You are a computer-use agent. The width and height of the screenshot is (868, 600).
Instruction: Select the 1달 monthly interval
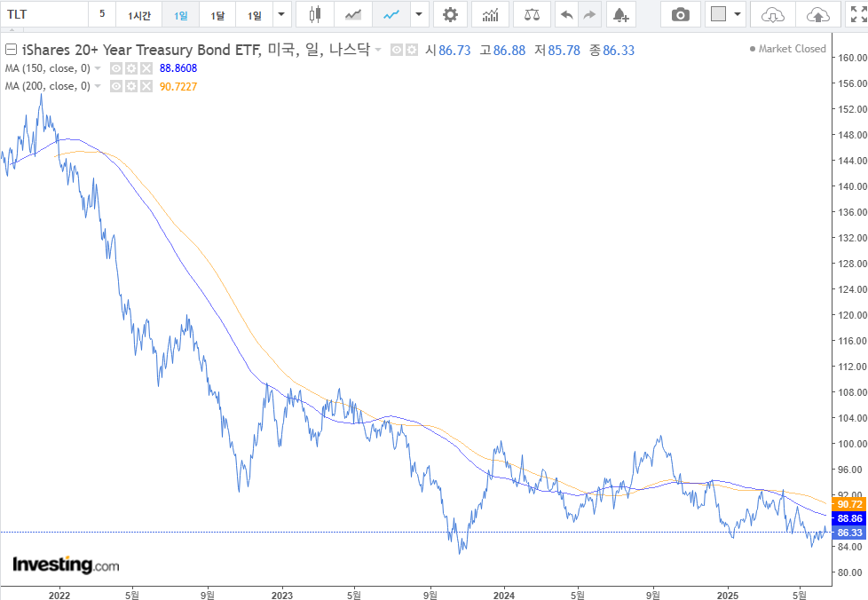point(217,14)
